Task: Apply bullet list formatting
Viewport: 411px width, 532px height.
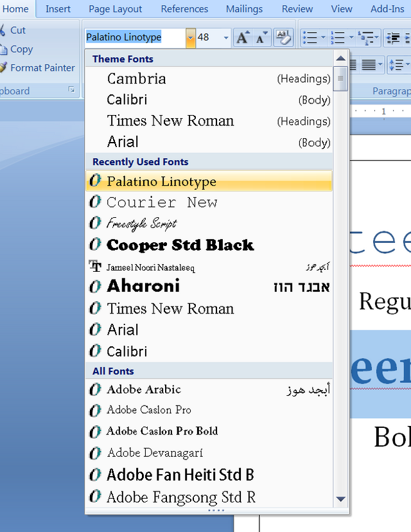Action: click(310, 37)
